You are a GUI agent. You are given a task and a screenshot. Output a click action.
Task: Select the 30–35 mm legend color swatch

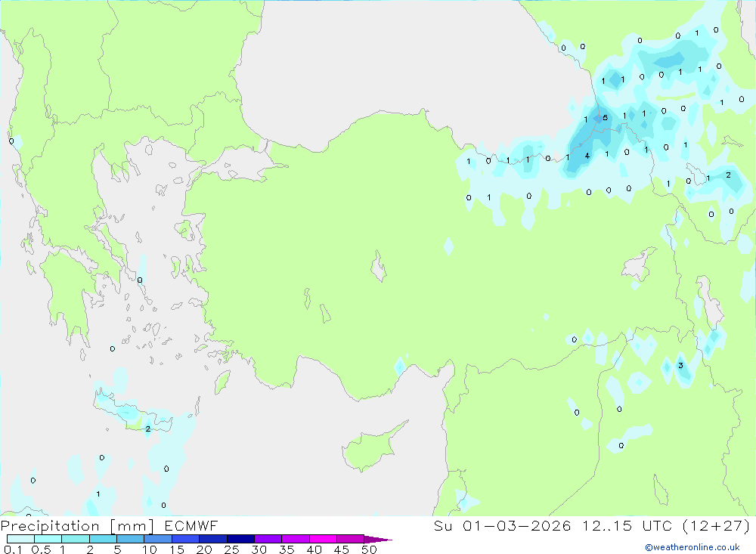(x=268, y=539)
